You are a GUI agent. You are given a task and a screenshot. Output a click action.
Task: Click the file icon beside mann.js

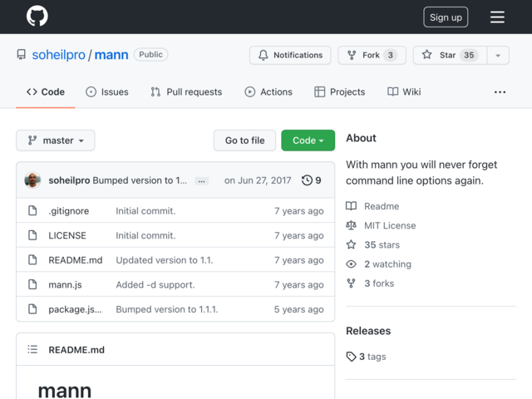(x=32, y=284)
